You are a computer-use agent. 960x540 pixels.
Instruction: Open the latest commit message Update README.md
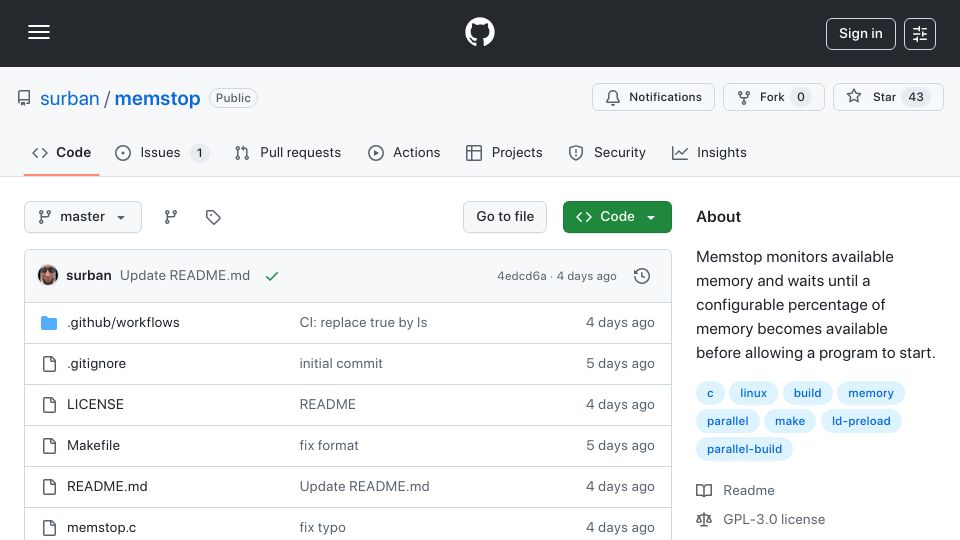click(x=185, y=276)
